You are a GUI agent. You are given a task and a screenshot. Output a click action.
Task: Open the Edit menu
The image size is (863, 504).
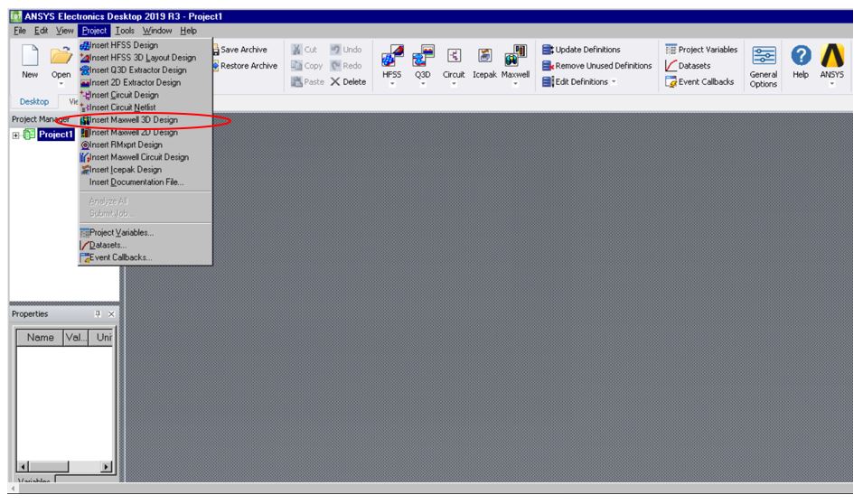tap(41, 31)
